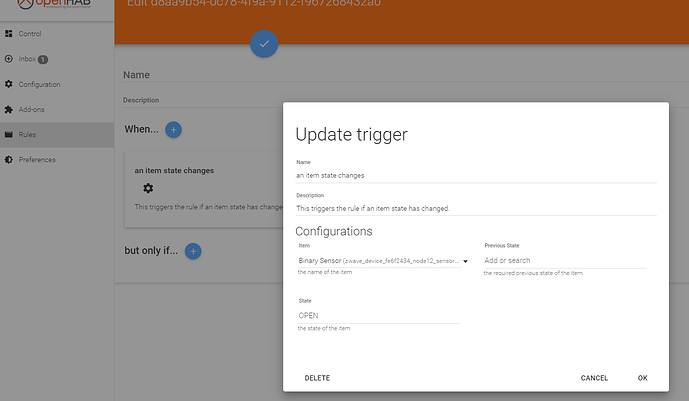Confirm the trigger with OK
Viewport: 689px width, 401px height.
pyautogui.click(x=642, y=378)
